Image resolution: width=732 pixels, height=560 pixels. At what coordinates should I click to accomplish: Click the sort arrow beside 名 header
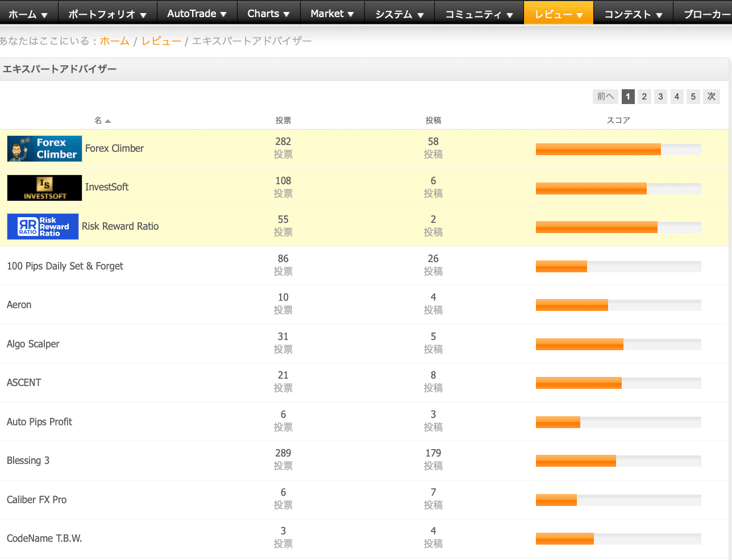tap(108, 121)
